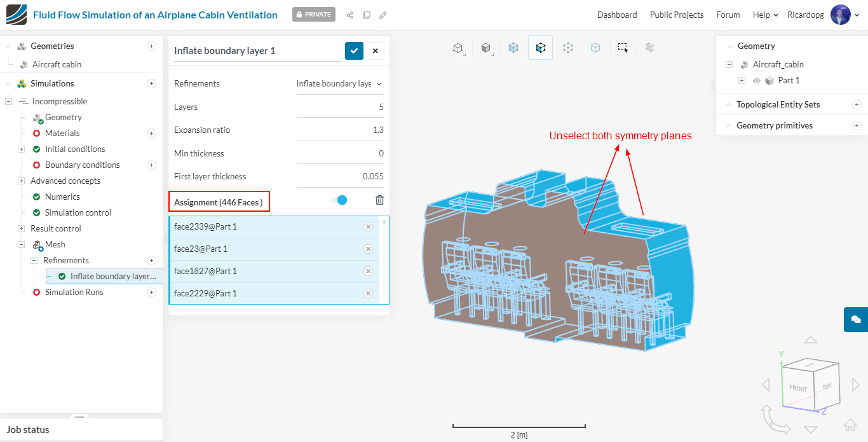868x442 pixels.
Task: Reset the 3D view with home icon
Action: (x=850, y=425)
